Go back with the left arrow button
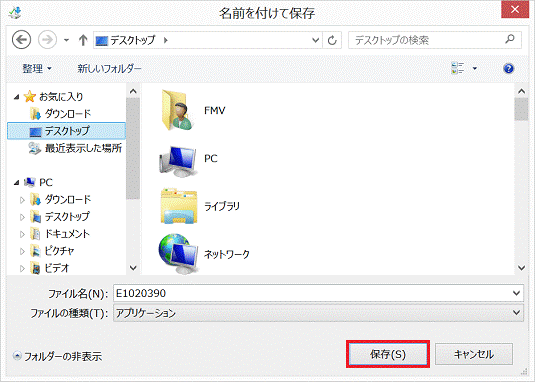The width and height of the screenshot is (535, 382). tap(21, 40)
